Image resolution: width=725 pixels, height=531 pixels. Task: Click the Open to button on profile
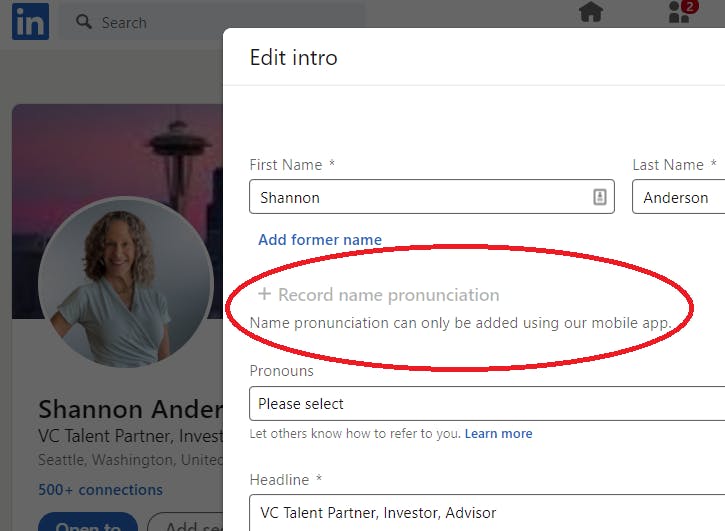click(88, 523)
